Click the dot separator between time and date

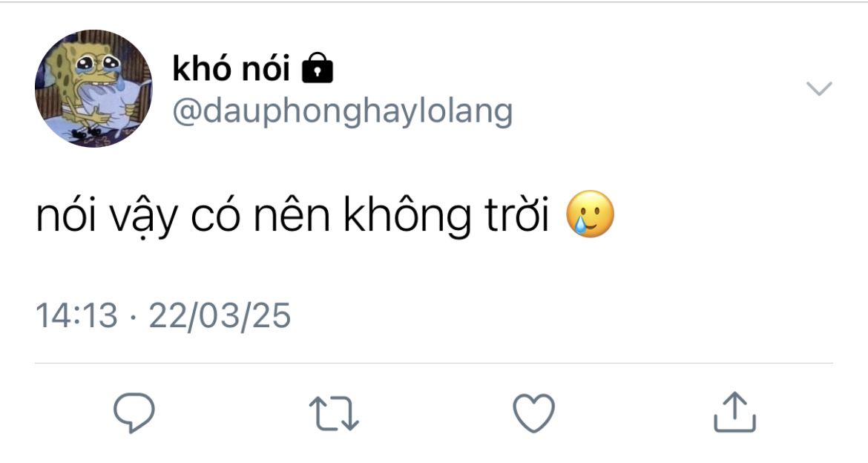pyautogui.click(x=134, y=318)
